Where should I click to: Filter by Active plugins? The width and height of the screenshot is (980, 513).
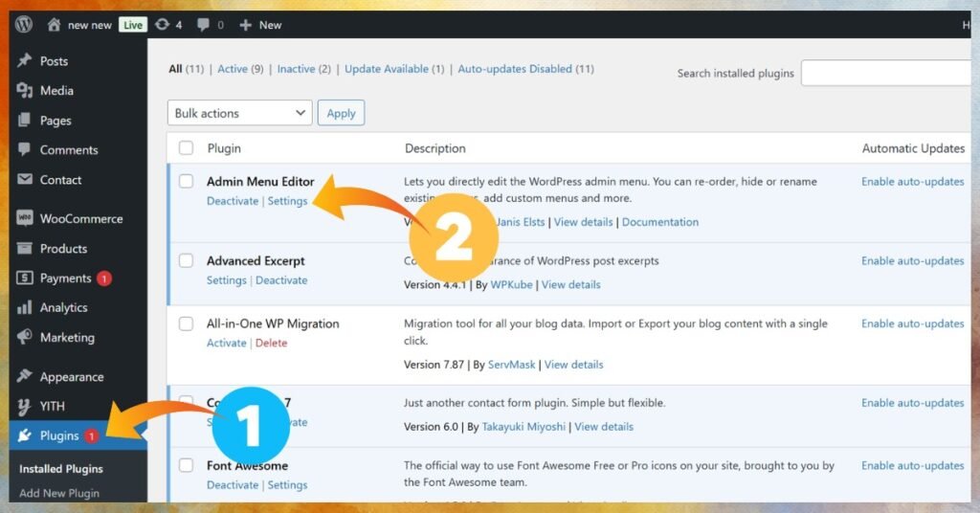pos(240,69)
